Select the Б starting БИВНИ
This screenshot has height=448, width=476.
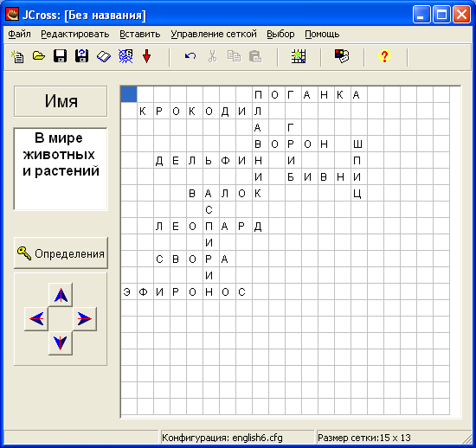coord(293,176)
